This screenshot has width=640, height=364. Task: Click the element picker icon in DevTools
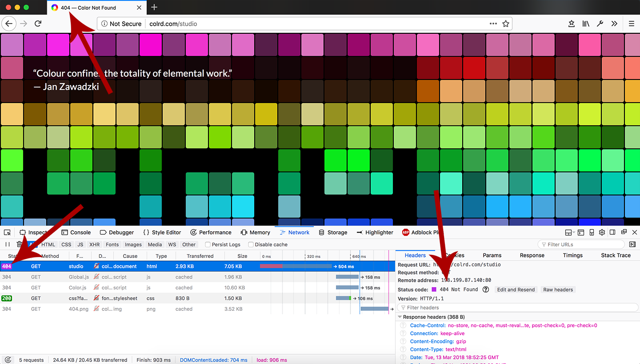coord(8,233)
